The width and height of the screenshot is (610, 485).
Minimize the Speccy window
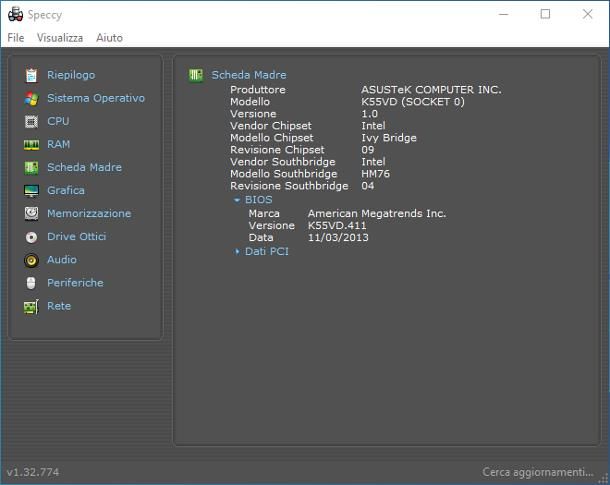click(x=503, y=14)
